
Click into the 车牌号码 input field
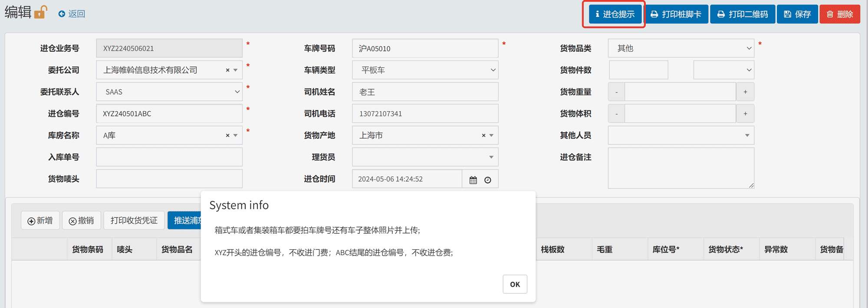click(425, 49)
